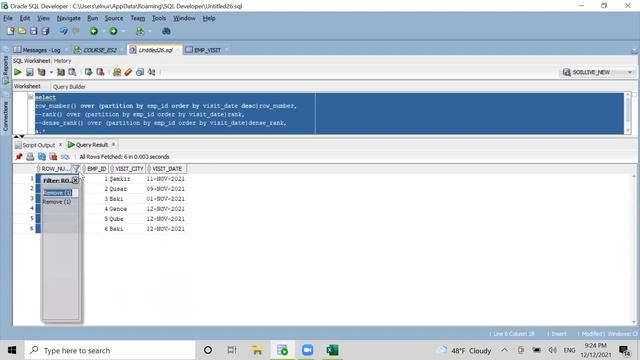The image size is (640, 360).
Task: Close the Filter popup with its X
Action: pos(76,180)
